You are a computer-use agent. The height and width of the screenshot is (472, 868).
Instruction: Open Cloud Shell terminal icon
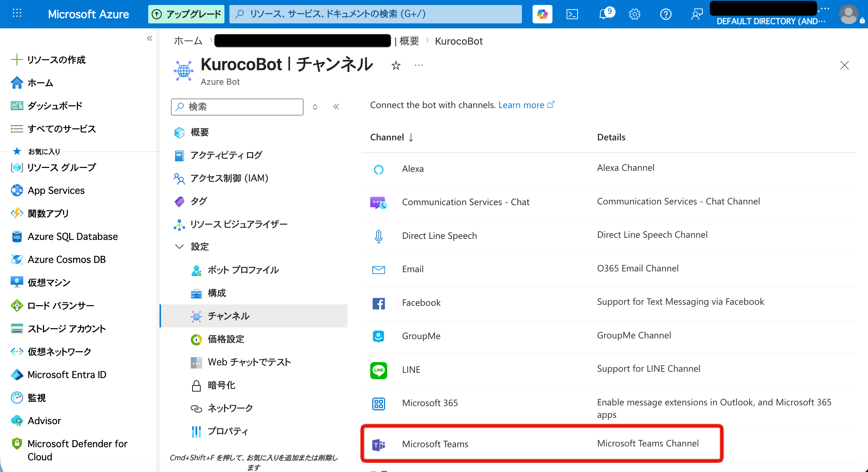click(x=572, y=14)
